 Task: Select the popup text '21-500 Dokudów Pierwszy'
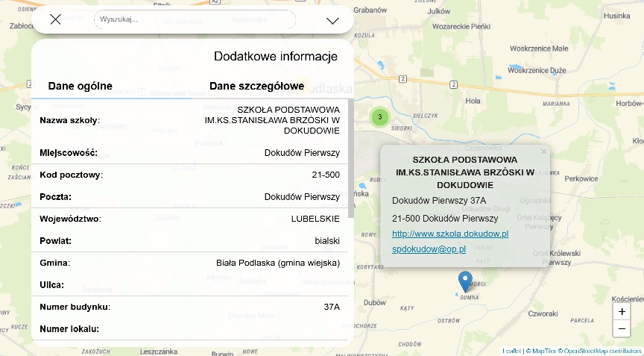(445, 218)
